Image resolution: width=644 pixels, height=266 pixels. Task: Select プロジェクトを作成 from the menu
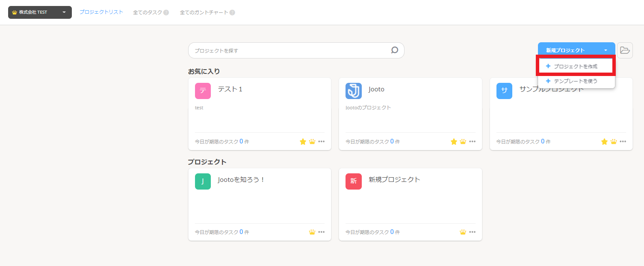pos(576,66)
